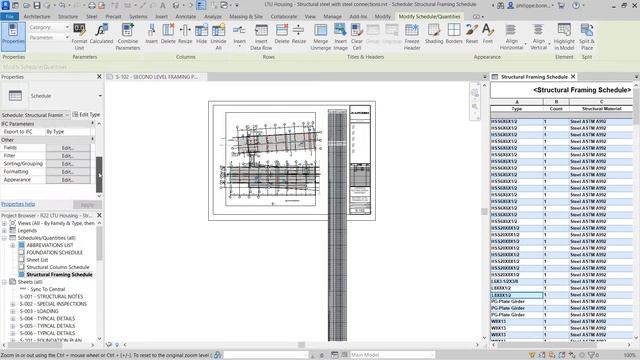This screenshot has height=360, width=640.
Task: Click Edit button for Filter
Action: (x=68, y=156)
